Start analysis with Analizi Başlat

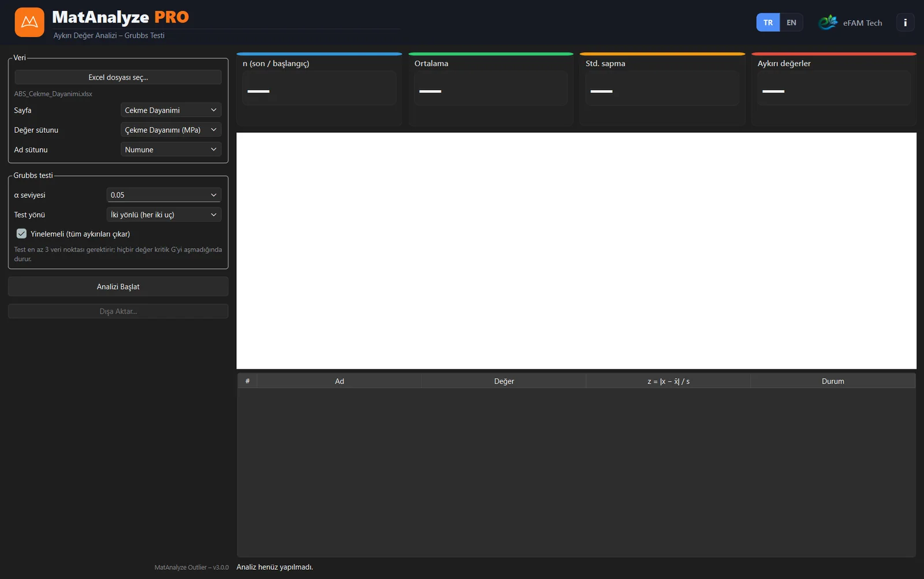coord(118,287)
